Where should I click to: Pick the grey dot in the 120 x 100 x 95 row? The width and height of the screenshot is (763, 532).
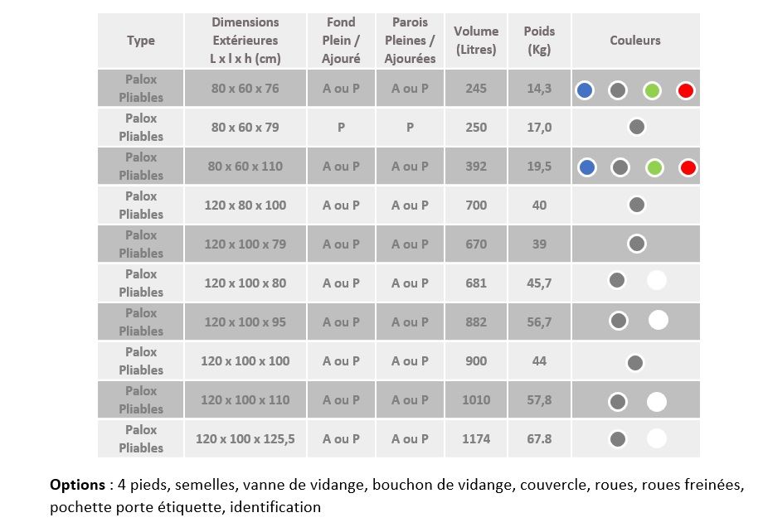[x=618, y=321]
